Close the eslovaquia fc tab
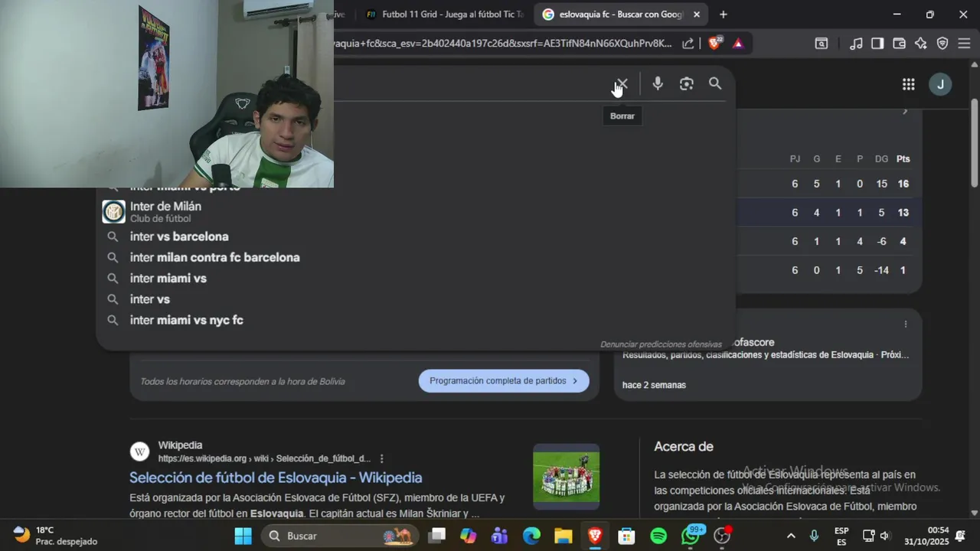Image resolution: width=980 pixels, height=551 pixels. pos(697,15)
